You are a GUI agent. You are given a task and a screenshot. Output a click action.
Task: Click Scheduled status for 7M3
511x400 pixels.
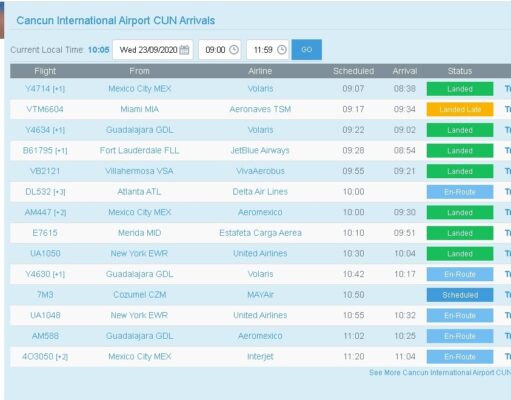click(x=460, y=295)
